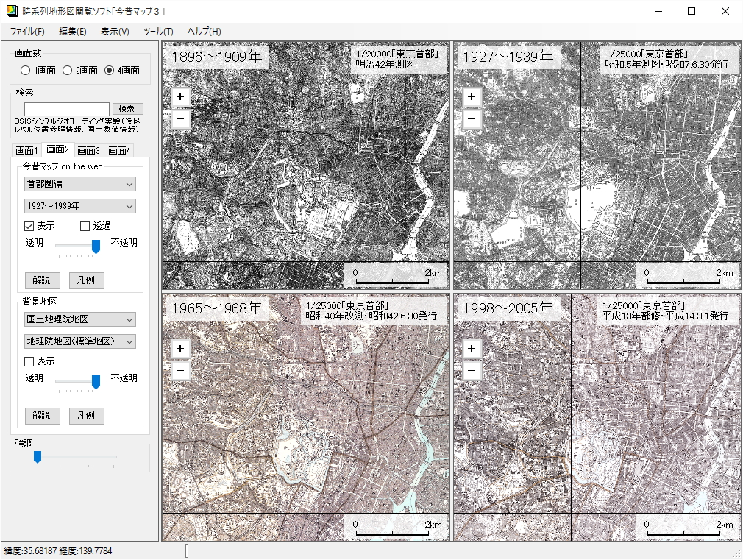Click the 1965〜1968年 map period label
Image resolution: width=743 pixels, height=560 pixels.
point(216,308)
